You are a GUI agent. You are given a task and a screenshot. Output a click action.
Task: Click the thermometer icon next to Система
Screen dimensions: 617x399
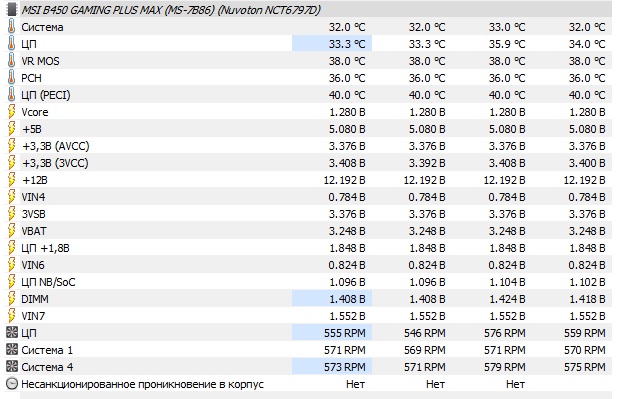(11, 27)
